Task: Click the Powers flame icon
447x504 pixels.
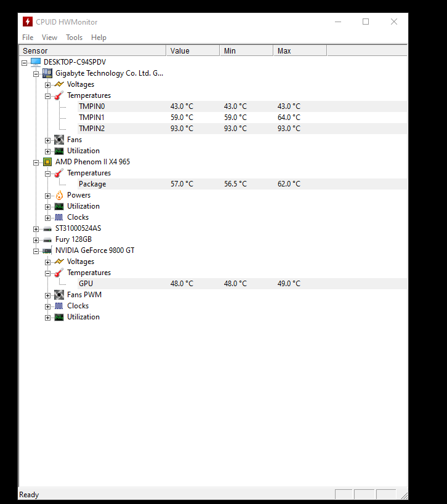Action: (59, 195)
